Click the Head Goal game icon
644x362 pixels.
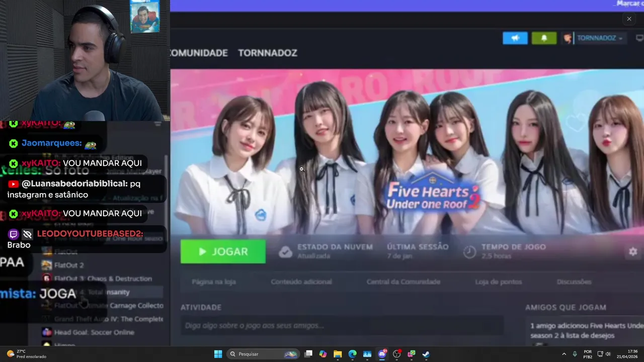point(47,332)
